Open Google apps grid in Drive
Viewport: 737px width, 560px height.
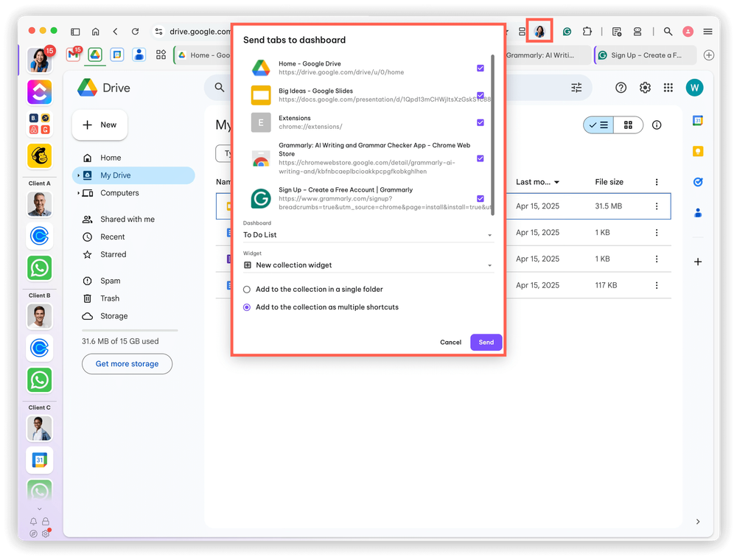pos(668,88)
